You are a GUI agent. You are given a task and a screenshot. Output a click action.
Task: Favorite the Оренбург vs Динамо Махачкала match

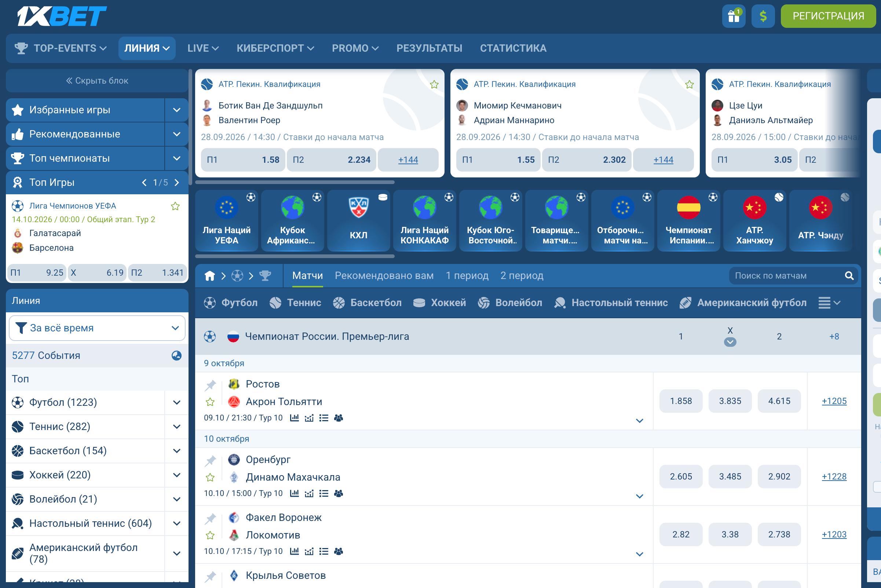point(210,477)
